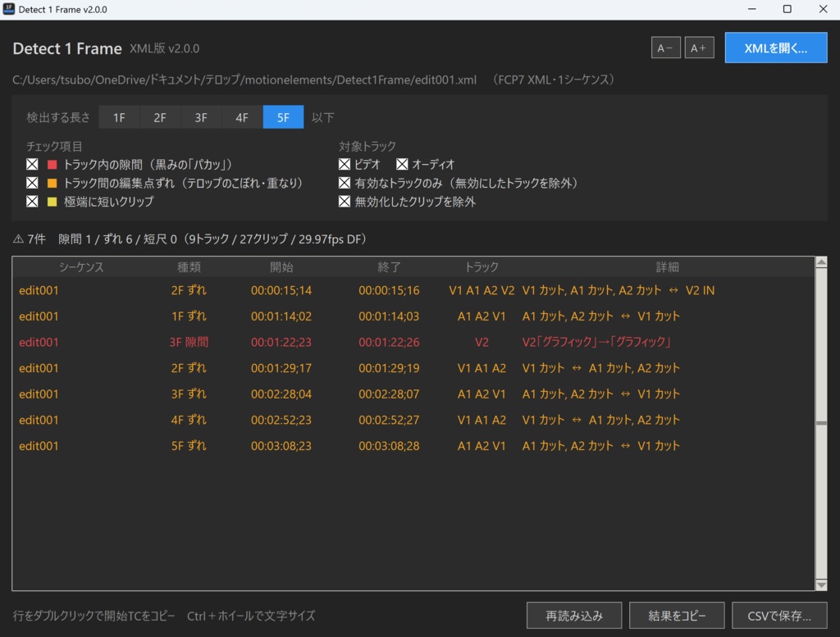Copy results with 結果をコピー button
840x637 pixels.
pyautogui.click(x=677, y=616)
